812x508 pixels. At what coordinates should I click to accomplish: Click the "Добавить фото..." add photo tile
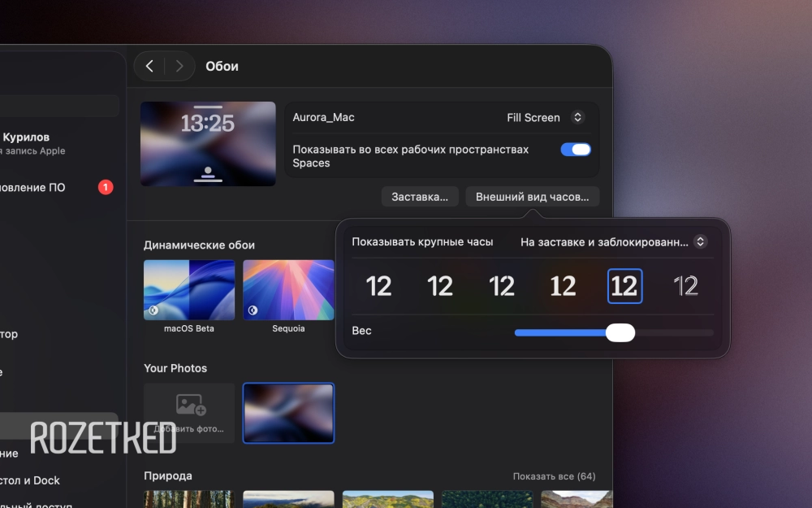[189, 413]
